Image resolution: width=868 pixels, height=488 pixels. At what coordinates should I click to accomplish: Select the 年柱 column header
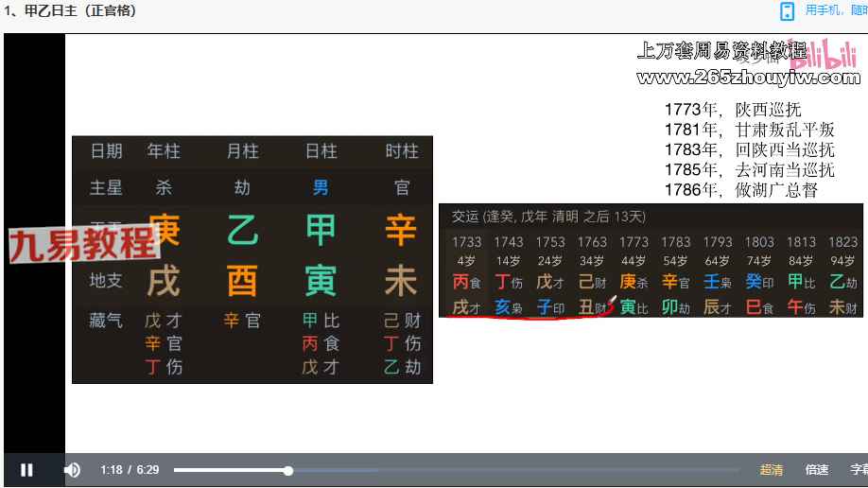[164, 151]
